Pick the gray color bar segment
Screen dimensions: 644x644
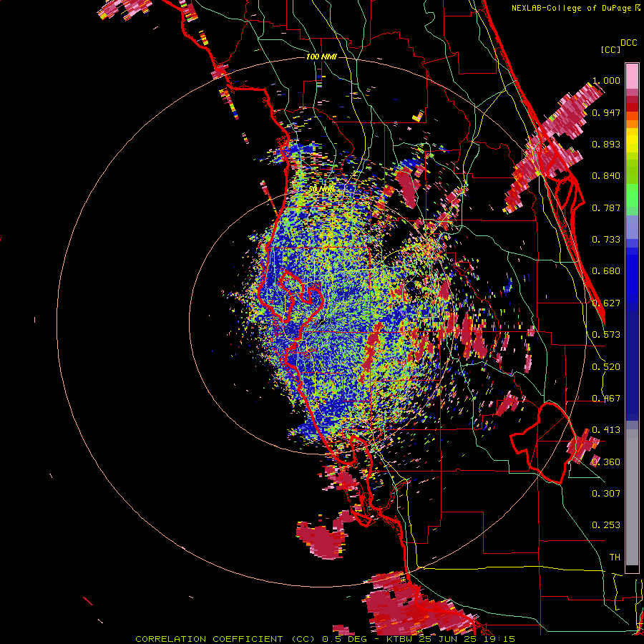point(632,497)
